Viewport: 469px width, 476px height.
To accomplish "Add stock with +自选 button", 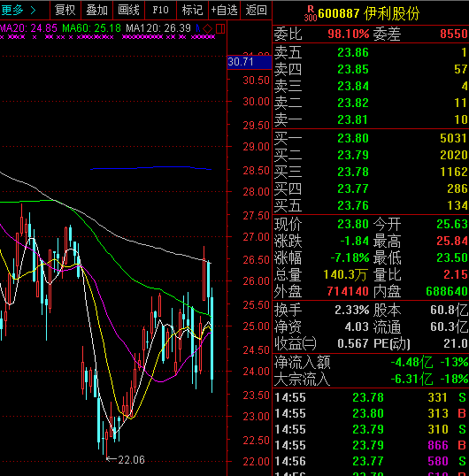I will pyautogui.click(x=225, y=10).
